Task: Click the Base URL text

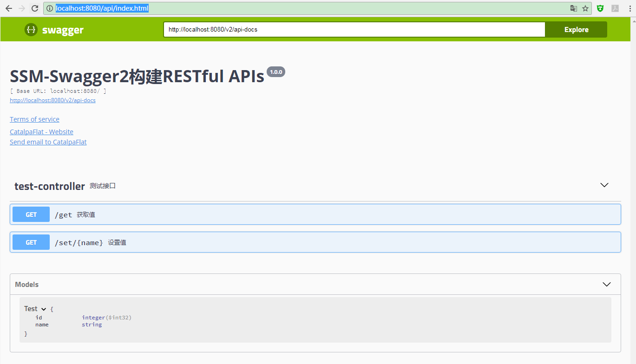Action: pos(58,91)
